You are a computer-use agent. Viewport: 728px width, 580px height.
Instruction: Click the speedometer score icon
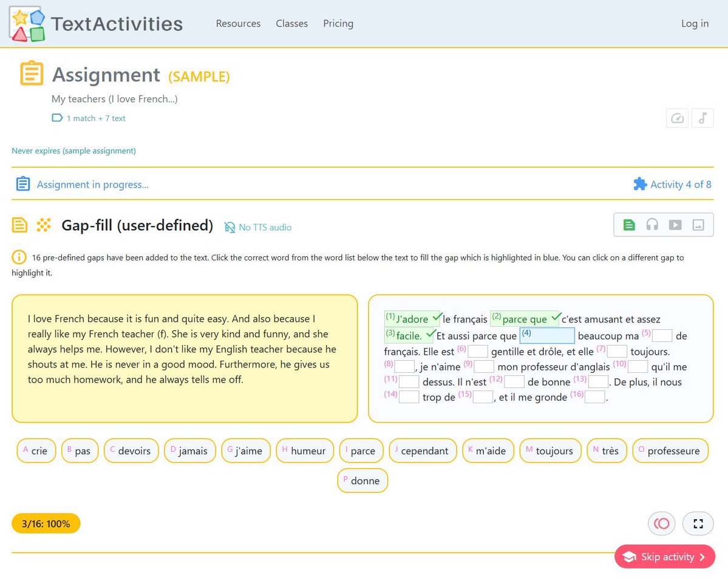(x=677, y=118)
